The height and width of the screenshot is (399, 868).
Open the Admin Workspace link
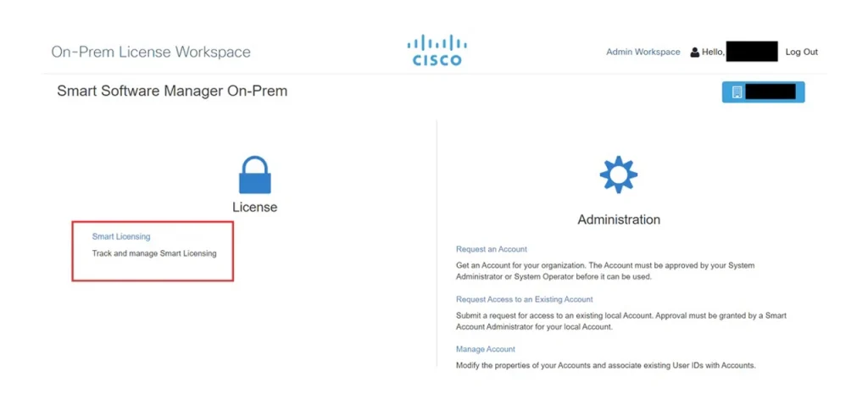(643, 53)
